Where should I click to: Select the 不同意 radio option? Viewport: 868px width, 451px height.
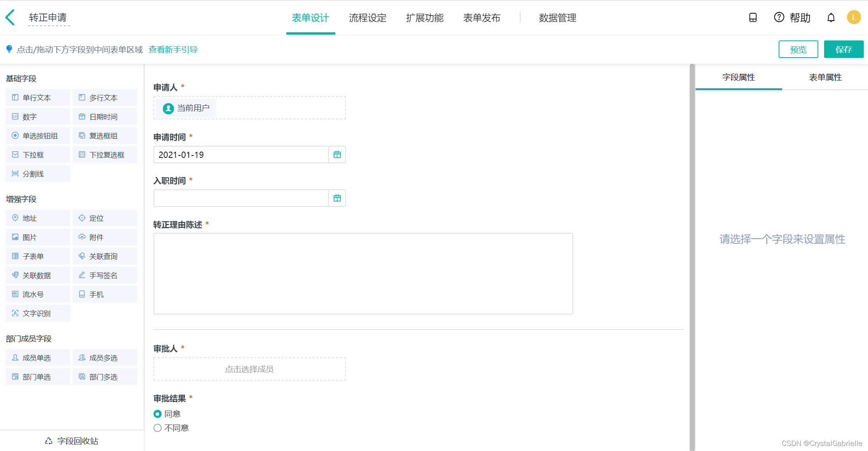[x=157, y=428]
